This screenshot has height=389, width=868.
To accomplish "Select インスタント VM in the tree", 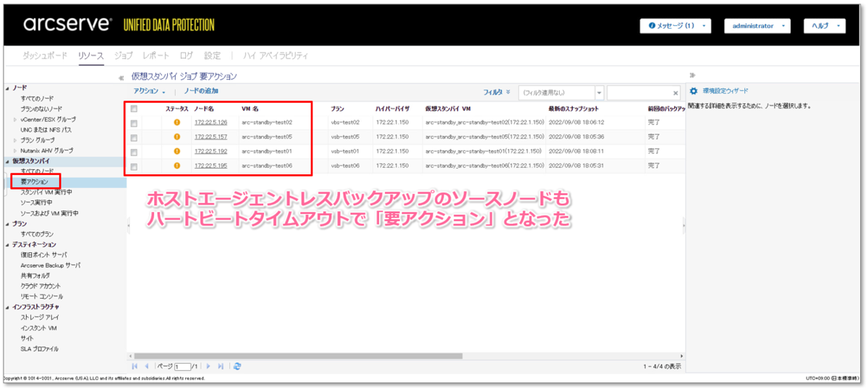I will [x=39, y=328].
